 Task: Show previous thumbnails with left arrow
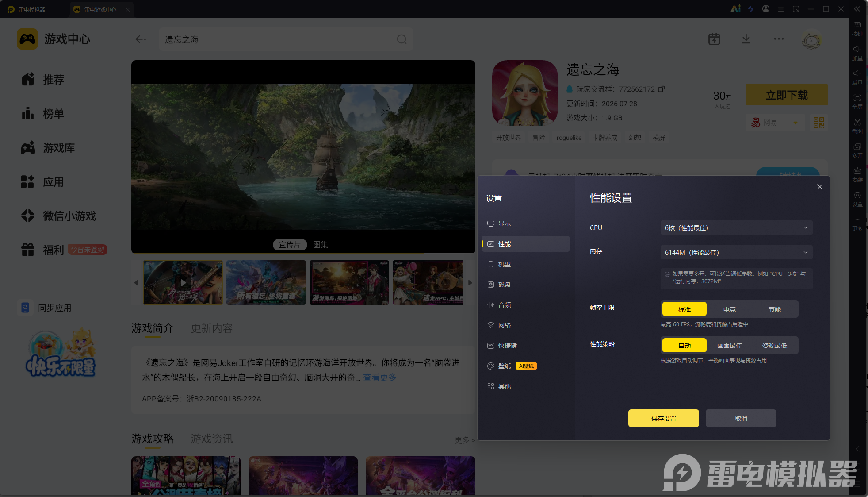coord(136,282)
